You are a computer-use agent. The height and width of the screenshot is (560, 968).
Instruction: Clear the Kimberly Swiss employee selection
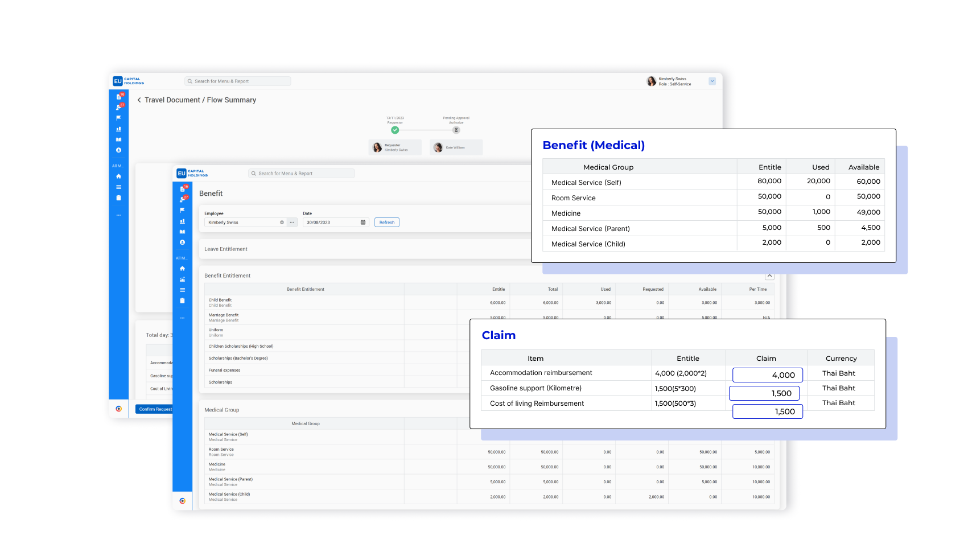click(x=282, y=223)
